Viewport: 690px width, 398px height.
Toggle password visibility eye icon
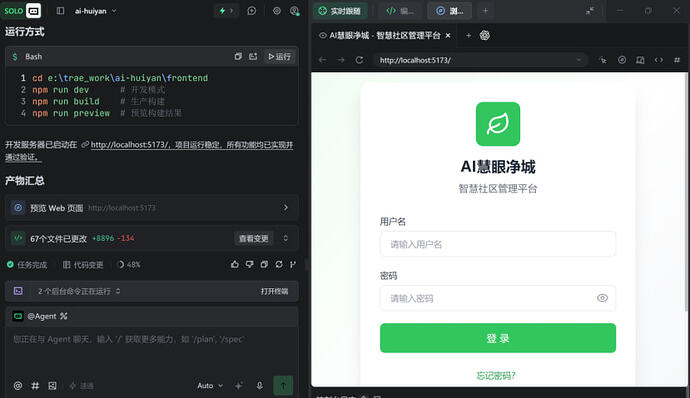click(x=602, y=298)
